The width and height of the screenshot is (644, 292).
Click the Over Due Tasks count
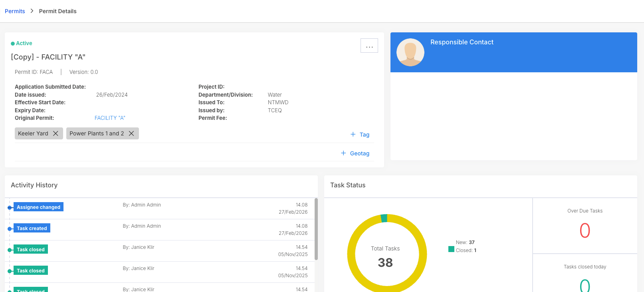(585, 230)
